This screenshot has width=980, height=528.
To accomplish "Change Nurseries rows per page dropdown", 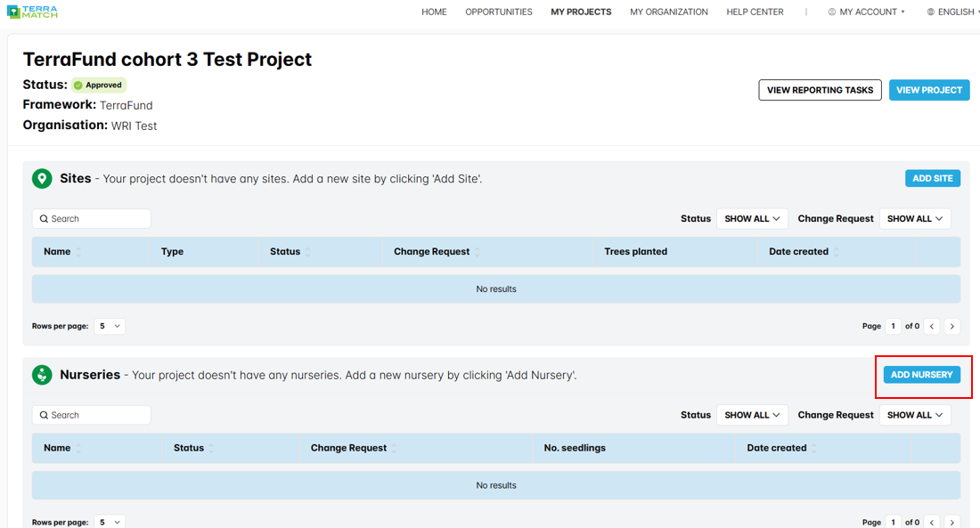I will (110, 523).
